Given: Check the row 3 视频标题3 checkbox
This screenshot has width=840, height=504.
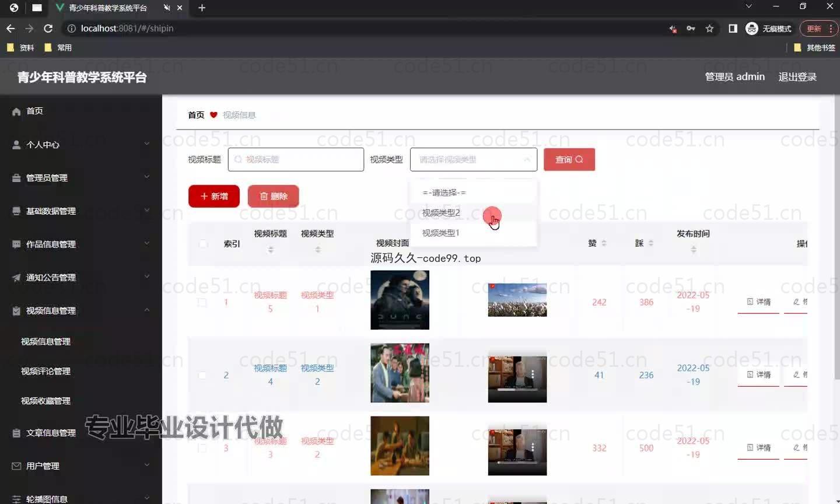Looking at the screenshot, I should pyautogui.click(x=202, y=448).
